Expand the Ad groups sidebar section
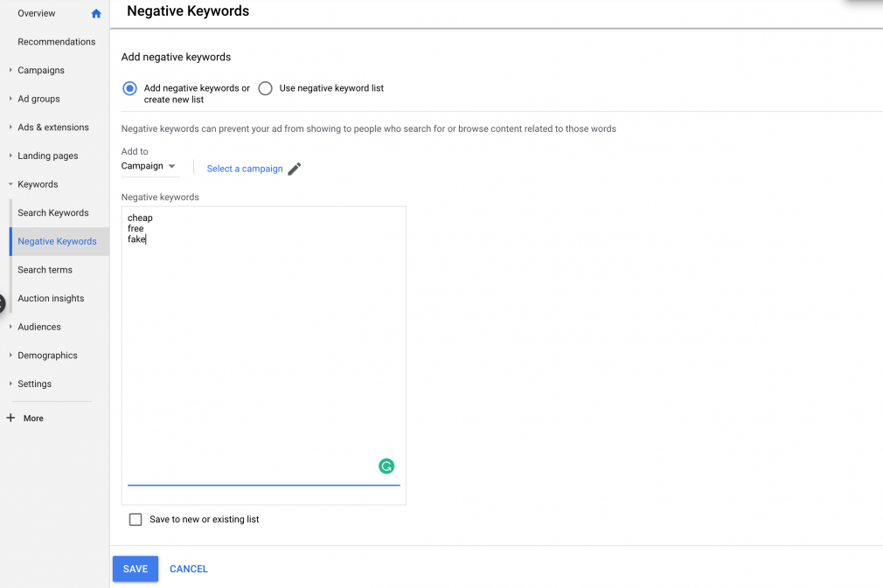The width and height of the screenshot is (883, 588). pyautogui.click(x=38, y=99)
